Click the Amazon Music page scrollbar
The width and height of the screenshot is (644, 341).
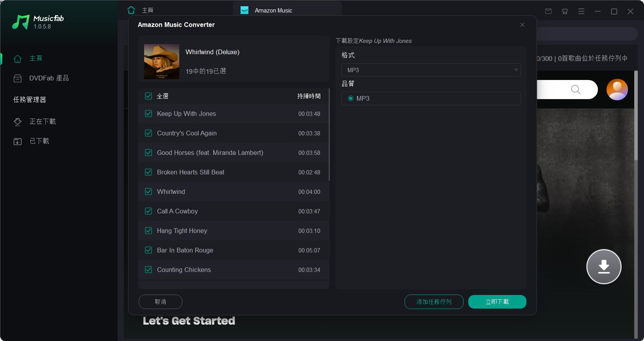click(636, 116)
